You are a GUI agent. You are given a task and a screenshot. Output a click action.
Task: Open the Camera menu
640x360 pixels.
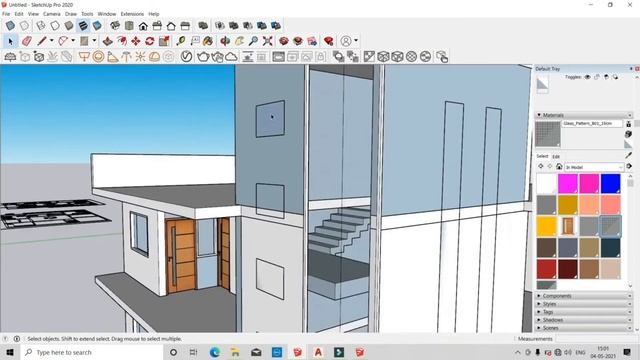(x=51, y=14)
